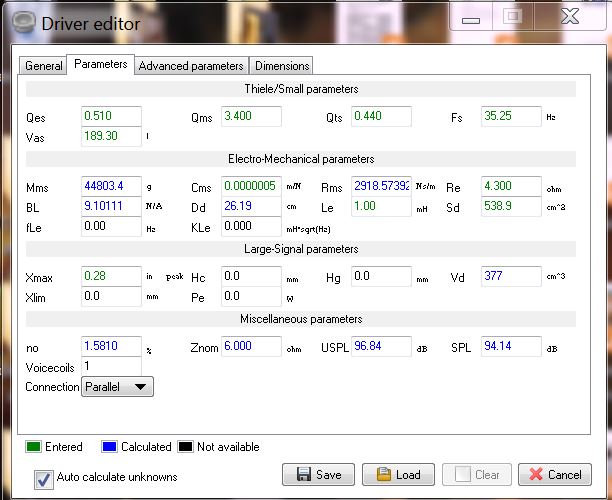Image resolution: width=612 pixels, height=500 pixels.
Task: Click the greyed-out Clear button
Action: pyautogui.click(x=477, y=475)
